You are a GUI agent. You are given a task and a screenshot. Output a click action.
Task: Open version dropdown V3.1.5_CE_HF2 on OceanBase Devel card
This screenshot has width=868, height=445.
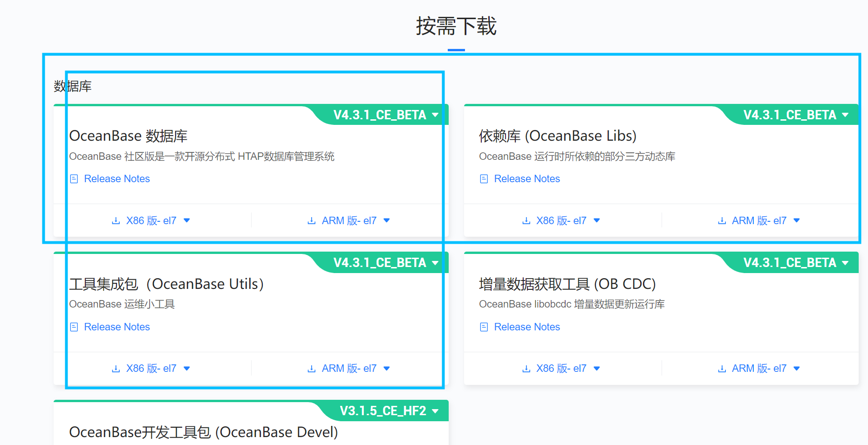389,411
